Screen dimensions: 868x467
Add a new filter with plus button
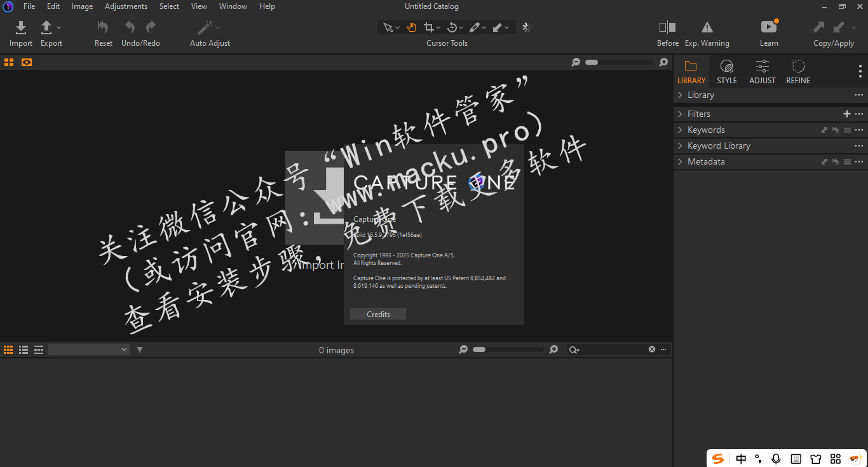point(846,114)
